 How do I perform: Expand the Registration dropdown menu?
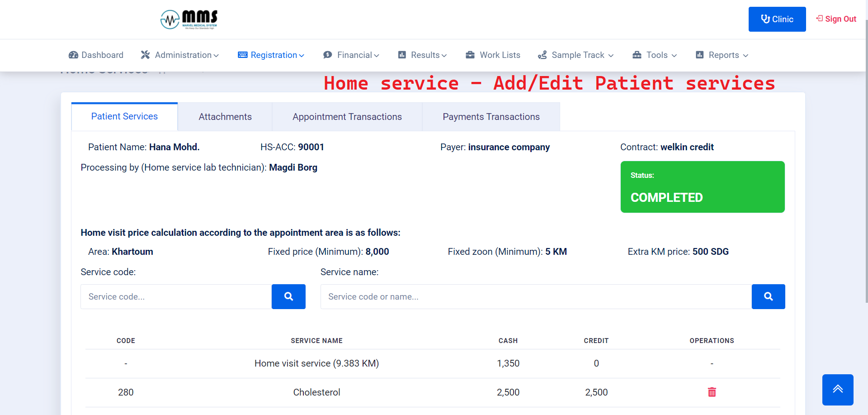click(x=302, y=55)
